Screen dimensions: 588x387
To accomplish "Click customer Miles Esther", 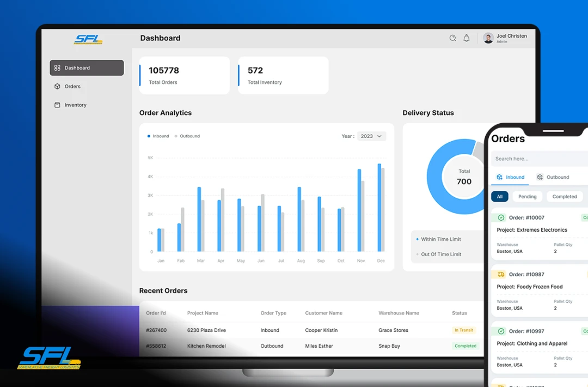I will point(319,346).
